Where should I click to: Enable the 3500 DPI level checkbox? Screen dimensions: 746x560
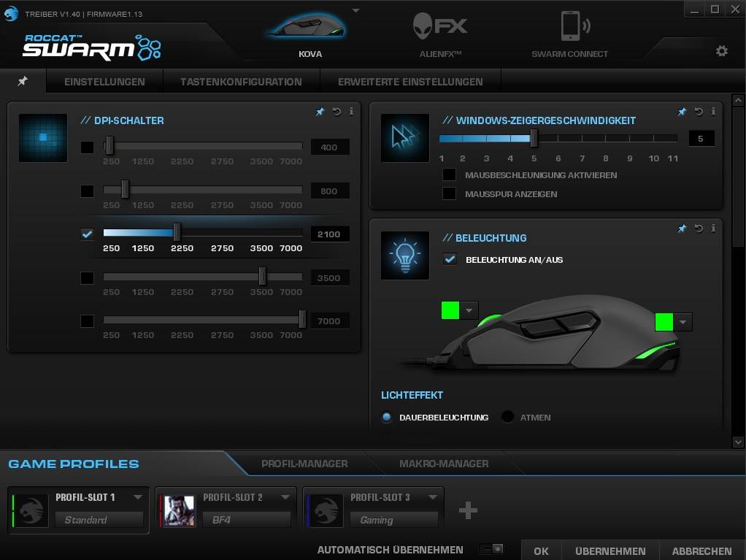pos(87,278)
